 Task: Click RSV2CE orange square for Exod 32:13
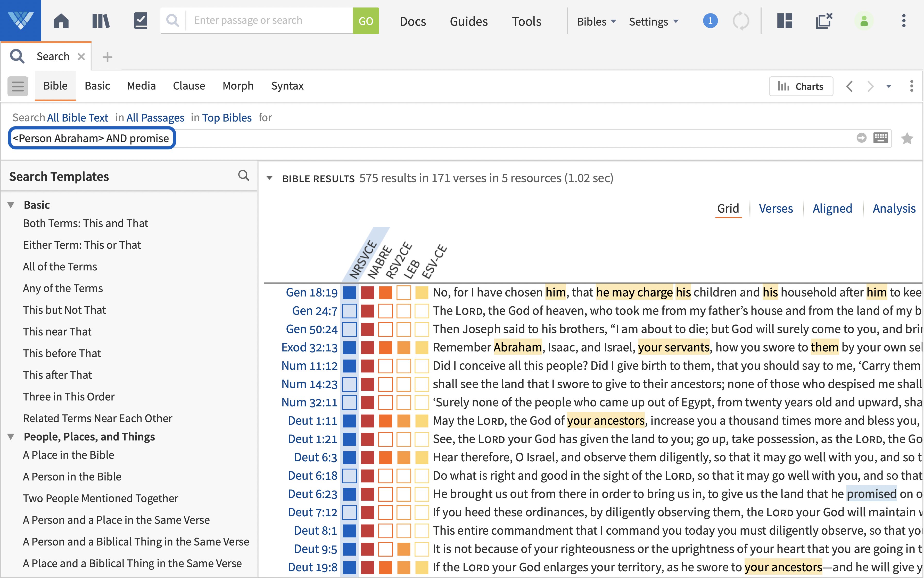[x=385, y=348]
